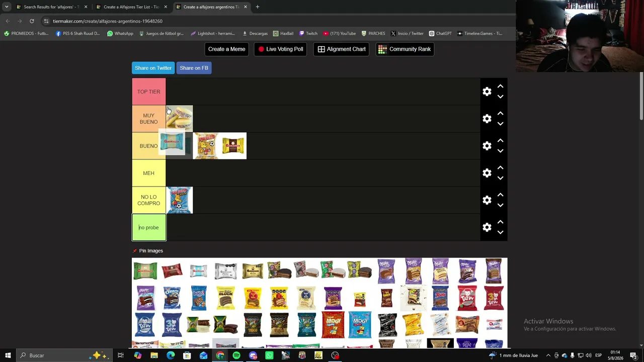This screenshot has width=644, height=362.
Task: Click the Pin Images option
Action: click(148, 251)
